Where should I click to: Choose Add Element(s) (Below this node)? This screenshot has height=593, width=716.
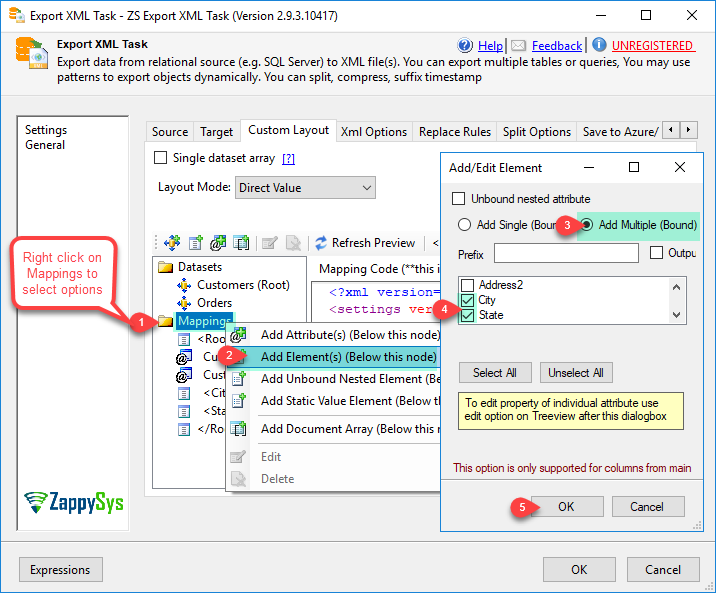(x=348, y=357)
